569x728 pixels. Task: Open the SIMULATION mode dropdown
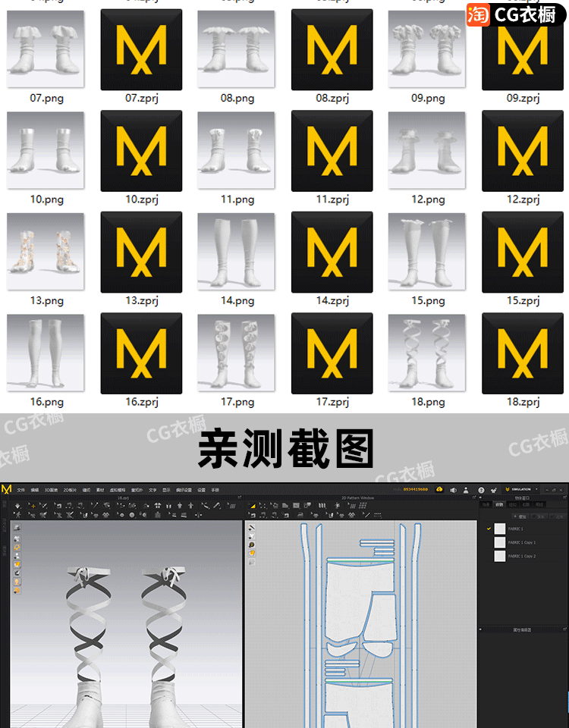pyautogui.click(x=522, y=489)
